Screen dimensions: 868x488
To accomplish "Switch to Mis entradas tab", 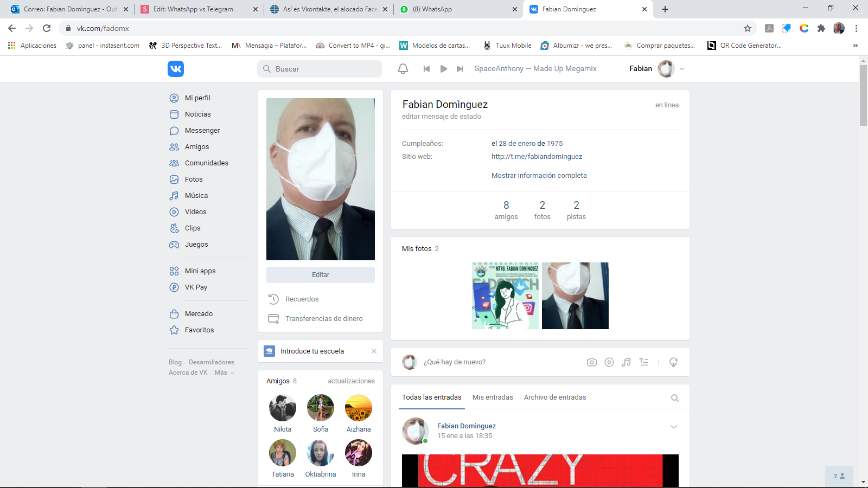I will [x=493, y=397].
